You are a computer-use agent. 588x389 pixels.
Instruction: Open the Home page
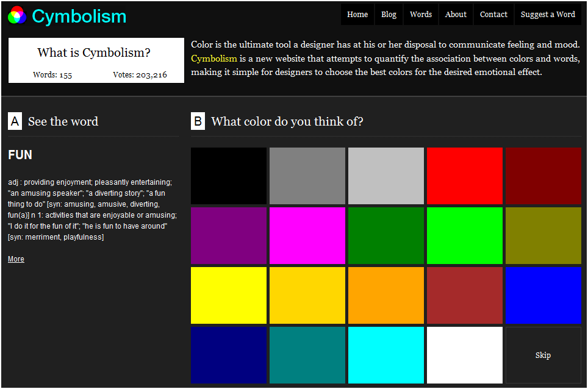pyautogui.click(x=357, y=14)
